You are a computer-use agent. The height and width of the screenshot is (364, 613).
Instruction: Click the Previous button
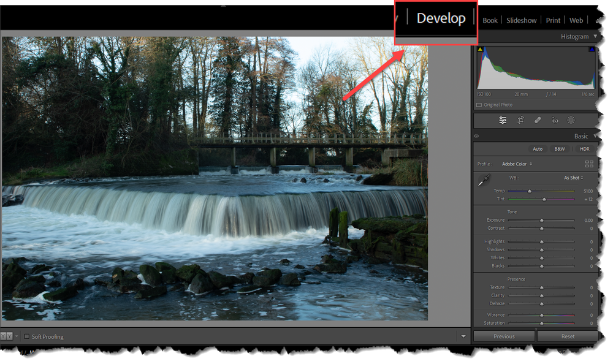pyautogui.click(x=504, y=336)
